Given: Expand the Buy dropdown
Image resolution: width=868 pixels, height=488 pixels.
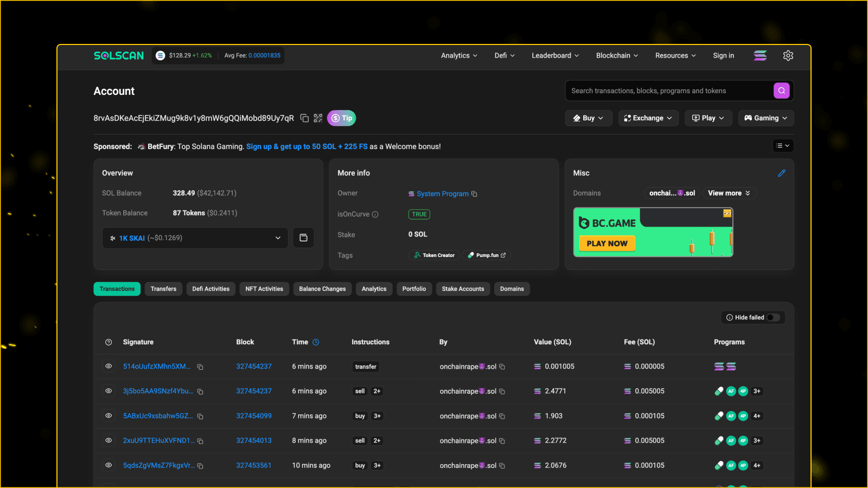Looking at the screenshot, I should [589, 118].
